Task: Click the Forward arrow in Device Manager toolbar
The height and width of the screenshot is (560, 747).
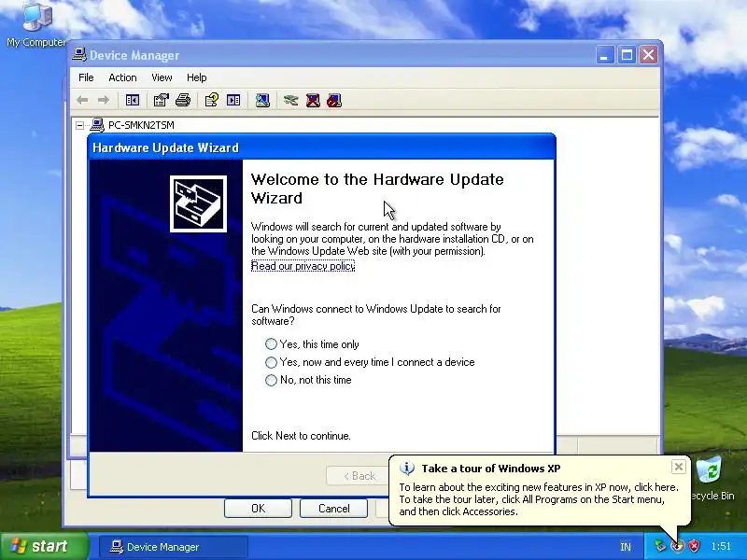Action: (x=104, y=100)
